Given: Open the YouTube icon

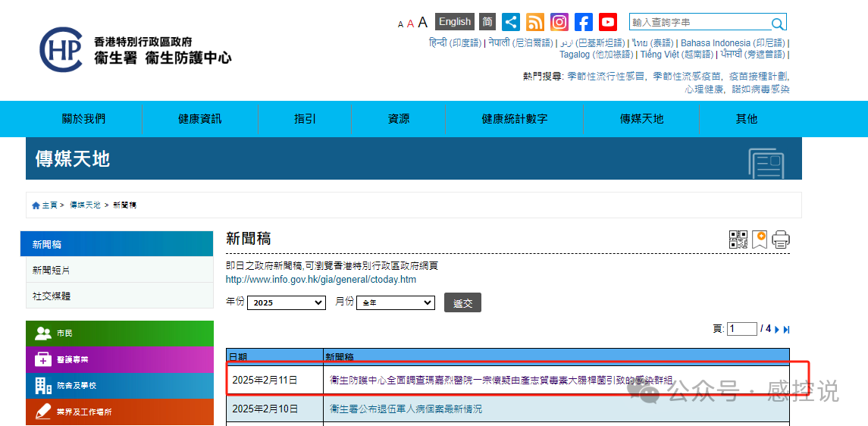Looking at the screenshot, I should pyautogui.click(x=608, y=22).
